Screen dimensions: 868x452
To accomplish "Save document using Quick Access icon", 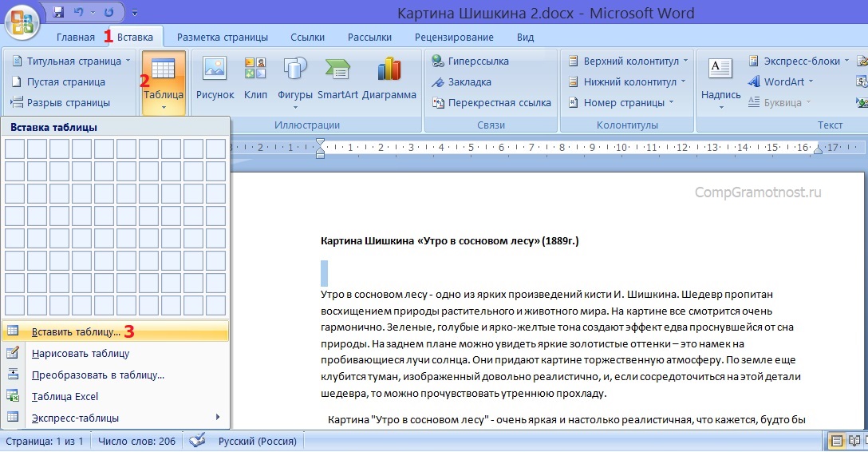I will coord(58,12).
